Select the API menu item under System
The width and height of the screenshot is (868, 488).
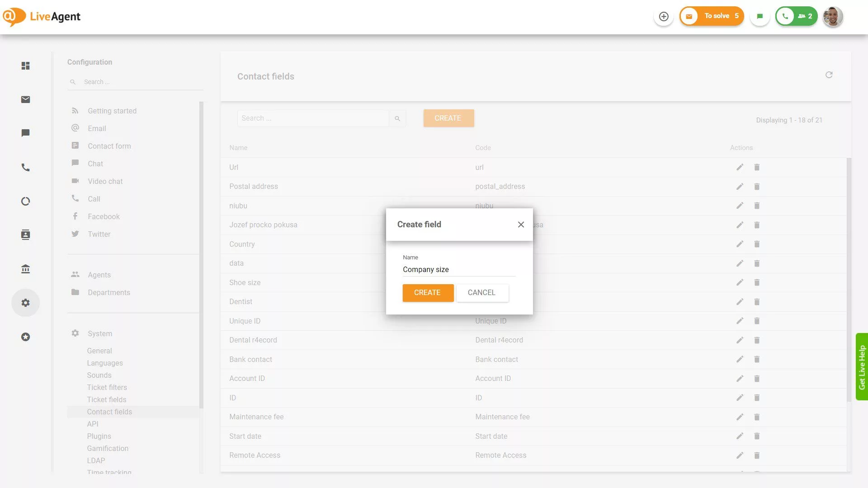click(93, 424)
